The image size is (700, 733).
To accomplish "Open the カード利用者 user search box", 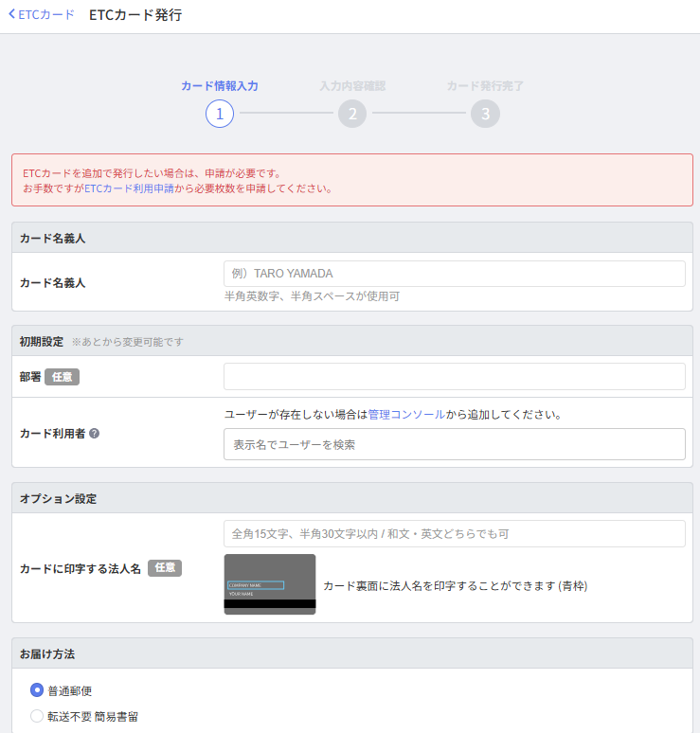I will [x=454, y=444].
